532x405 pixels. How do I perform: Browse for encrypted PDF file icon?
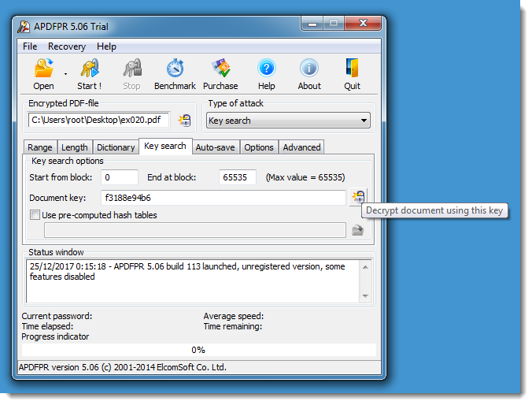point(184,121)
